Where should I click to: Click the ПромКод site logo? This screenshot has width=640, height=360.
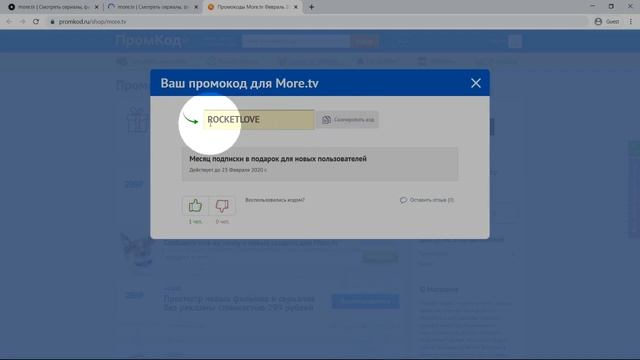[148, 40]
